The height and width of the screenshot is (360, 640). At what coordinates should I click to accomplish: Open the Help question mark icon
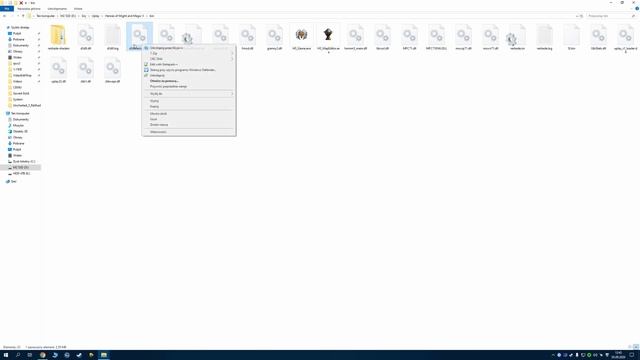click(637, 9)
